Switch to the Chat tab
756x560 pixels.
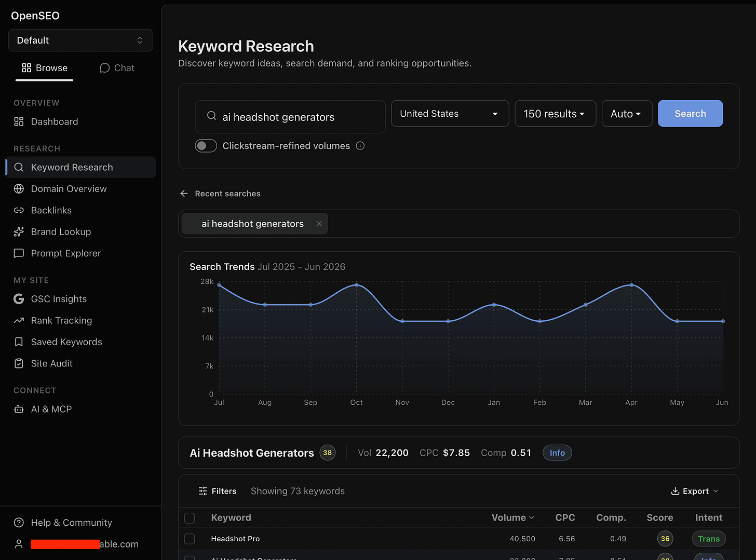[x=117, y=68]
